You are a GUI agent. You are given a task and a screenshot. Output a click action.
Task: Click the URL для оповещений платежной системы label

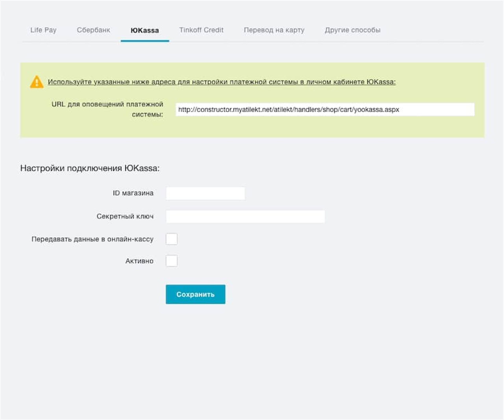click(107, 109)
